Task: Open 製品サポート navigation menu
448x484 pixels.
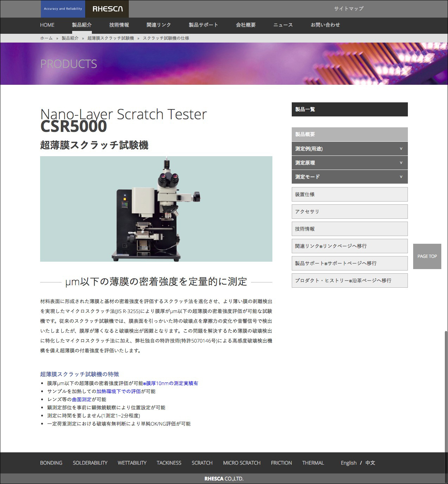Action: 203,25
